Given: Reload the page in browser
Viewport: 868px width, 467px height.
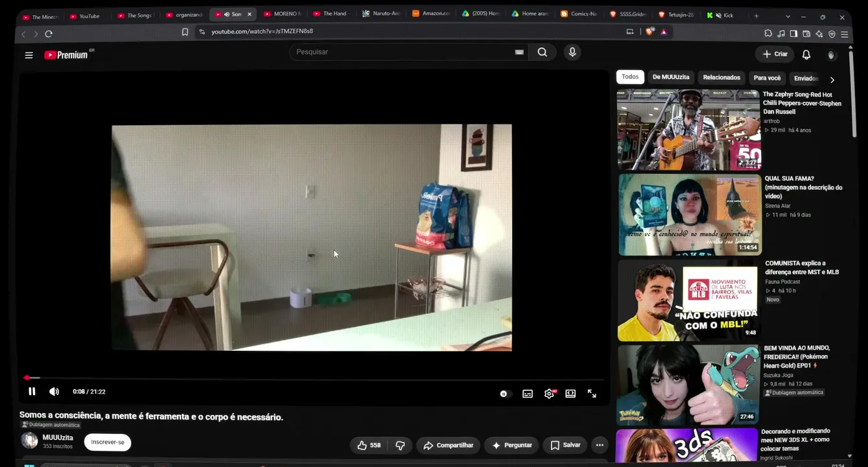Looking at the screenshot, I should [49, 34].
